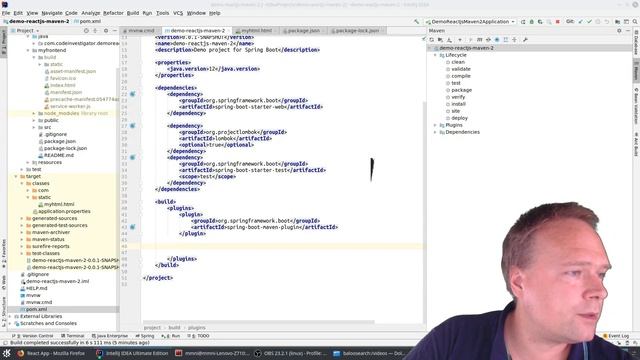Screen dimensions: 640x360
Task: Select index.html in the build folder
Action: pos(63,85)
